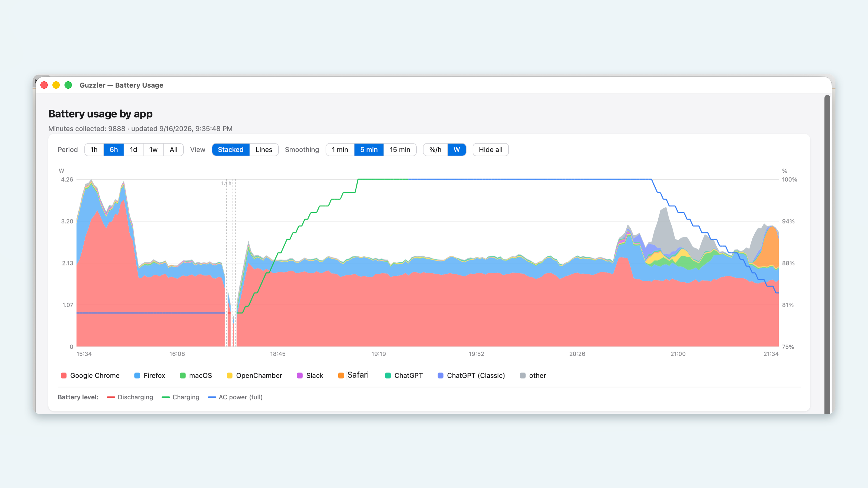This screenshot has width=868, height=488.
Task: Click the 88% battery axis label
Action: click(x=788, y=263)
